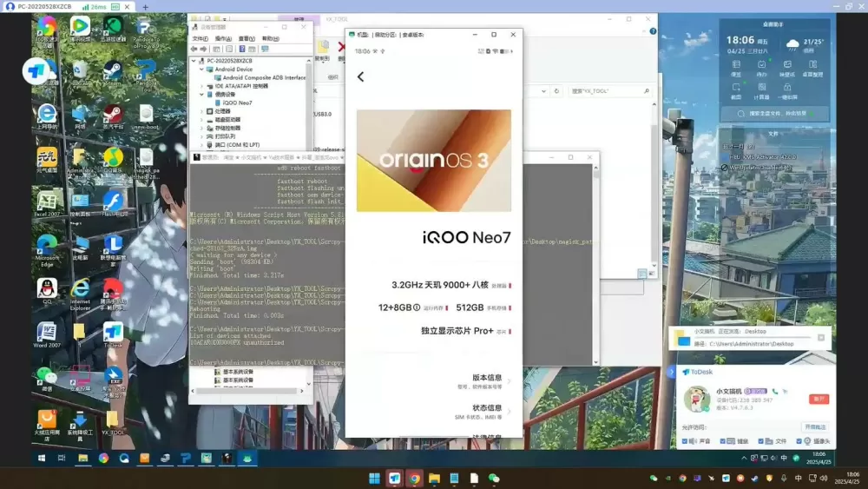Click command prompt vertical scrollbar
Screen dimensions: 868x489
595,264
